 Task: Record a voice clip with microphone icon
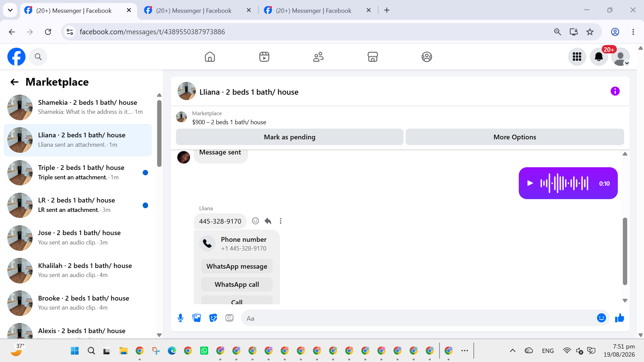(180, 318)
